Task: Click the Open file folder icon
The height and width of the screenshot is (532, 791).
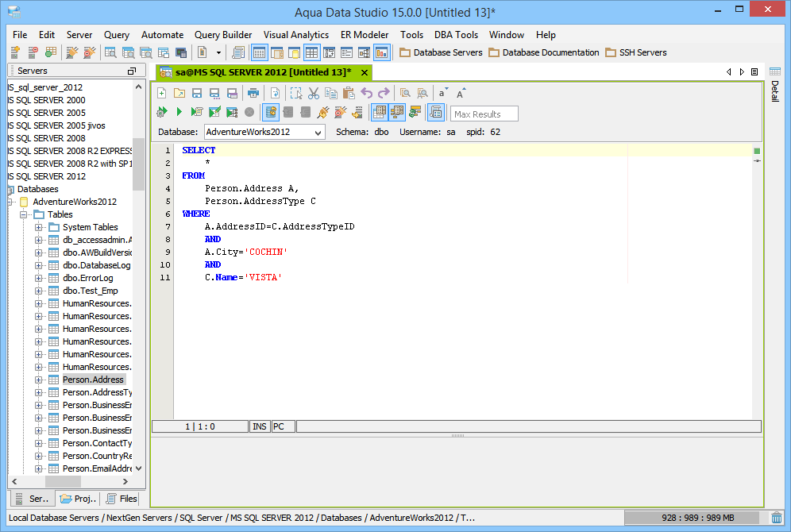Action: [179, 93]
